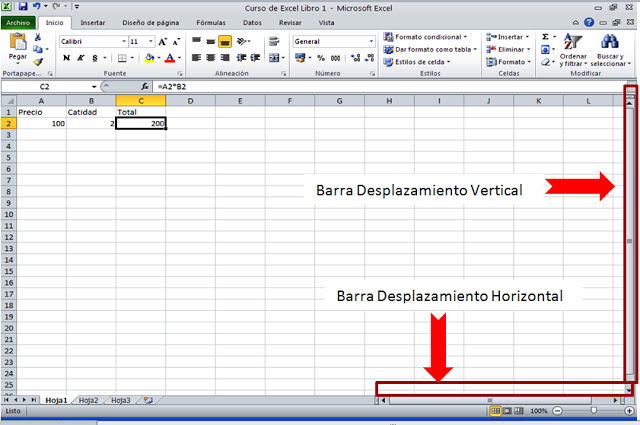Toggle italic K formatting
640x425 pixels.
(80, 58)
